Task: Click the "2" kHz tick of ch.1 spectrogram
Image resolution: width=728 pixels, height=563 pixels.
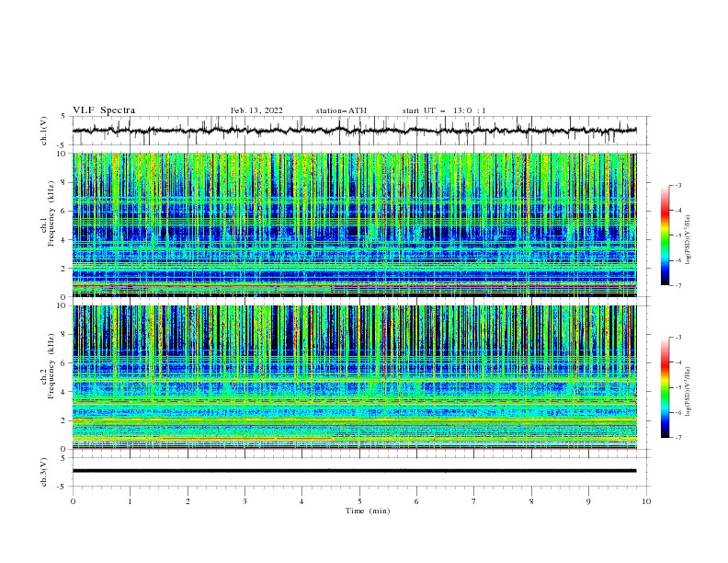Action: click(x=64, y=269)
